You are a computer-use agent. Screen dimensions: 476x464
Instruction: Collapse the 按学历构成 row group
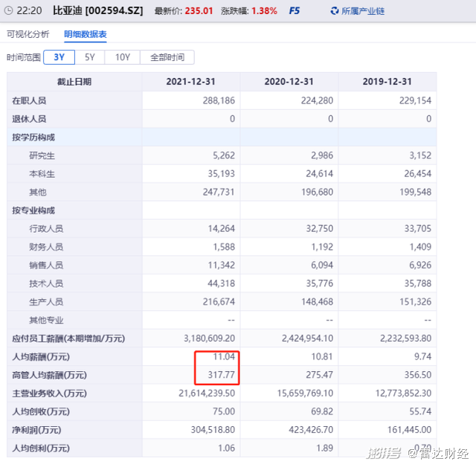[x=33, y=137]
